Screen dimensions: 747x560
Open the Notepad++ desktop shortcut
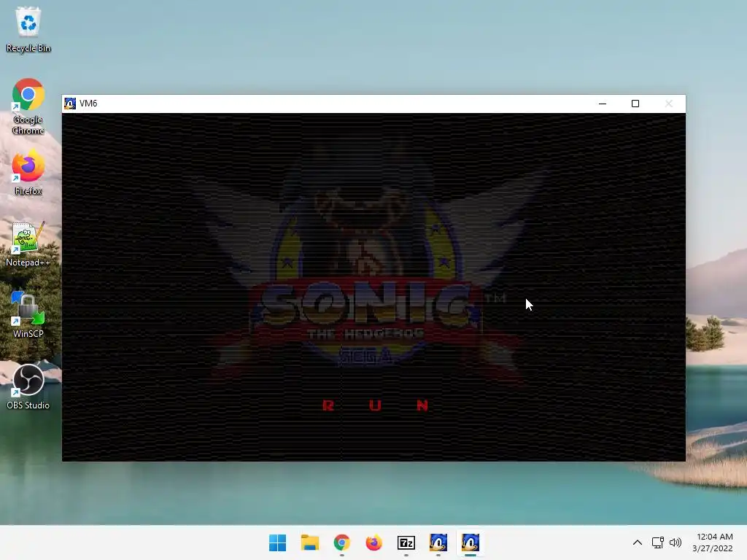coord(28,244)
